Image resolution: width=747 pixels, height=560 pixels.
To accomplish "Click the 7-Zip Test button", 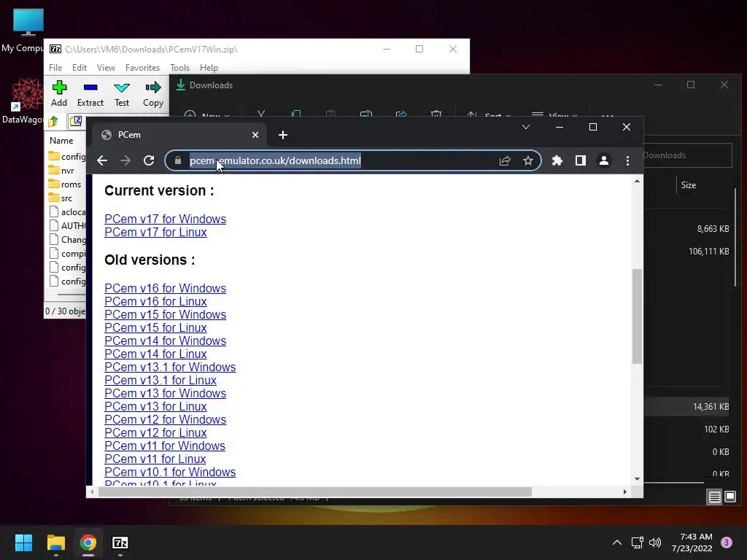I will click(122, 93).
